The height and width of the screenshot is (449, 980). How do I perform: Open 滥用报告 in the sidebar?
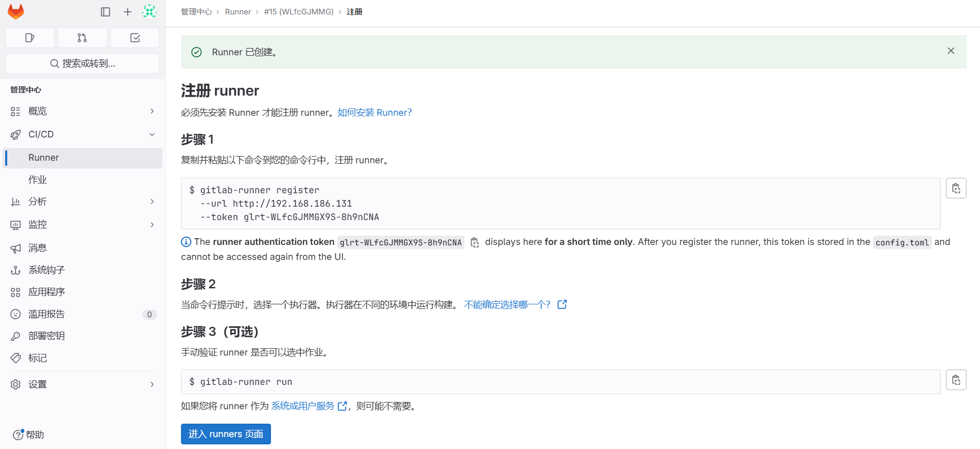[x=82, y=314]
